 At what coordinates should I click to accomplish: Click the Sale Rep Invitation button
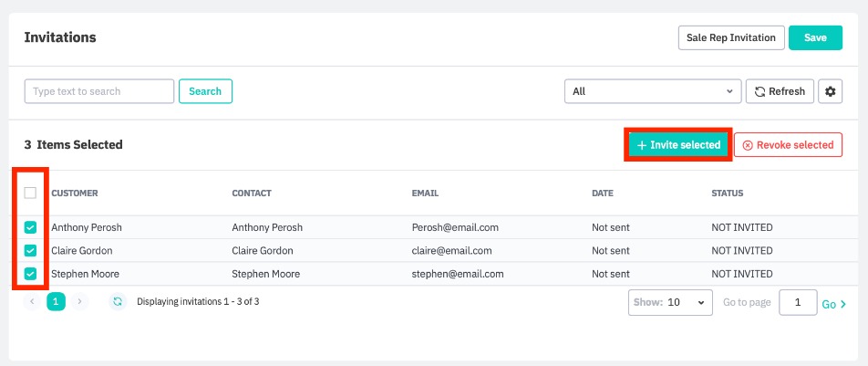tap(731, 37)
